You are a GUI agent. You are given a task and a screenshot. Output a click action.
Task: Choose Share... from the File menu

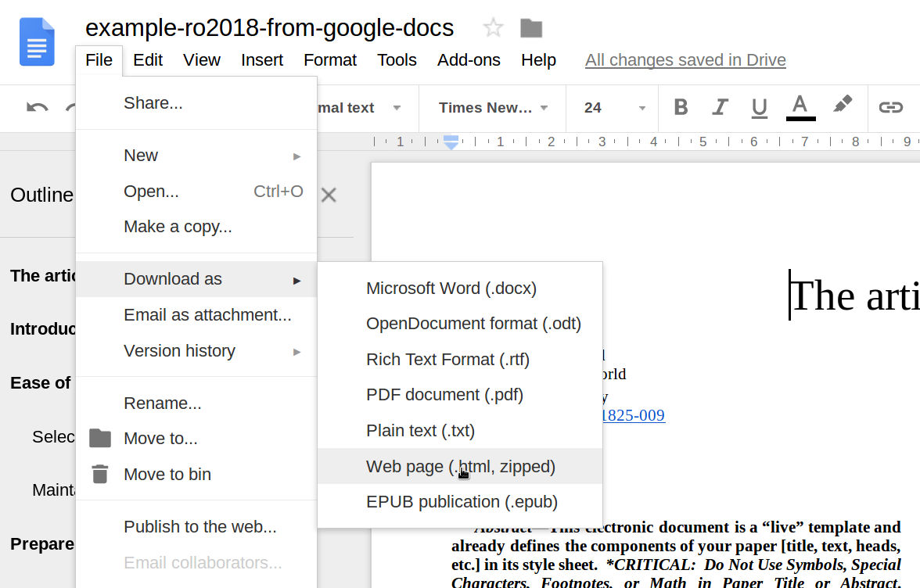tap(196, 103)
